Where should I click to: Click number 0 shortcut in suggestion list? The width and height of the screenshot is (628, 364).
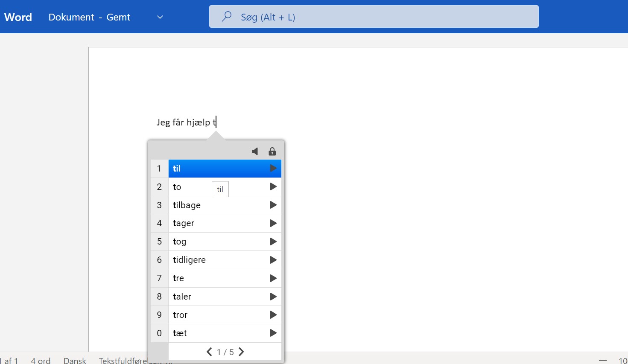159,333
